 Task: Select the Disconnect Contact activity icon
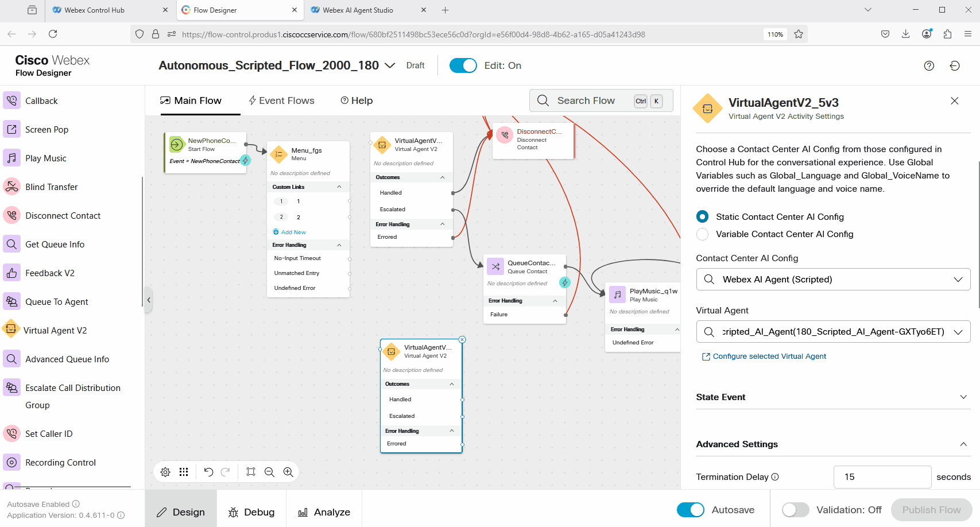[11, 215]
